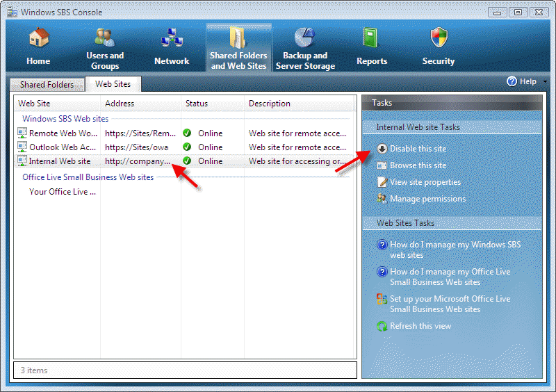Click the Disable this site down-arrow icon
This screenshot has width=556, height=392.
(x=382, y=149)
